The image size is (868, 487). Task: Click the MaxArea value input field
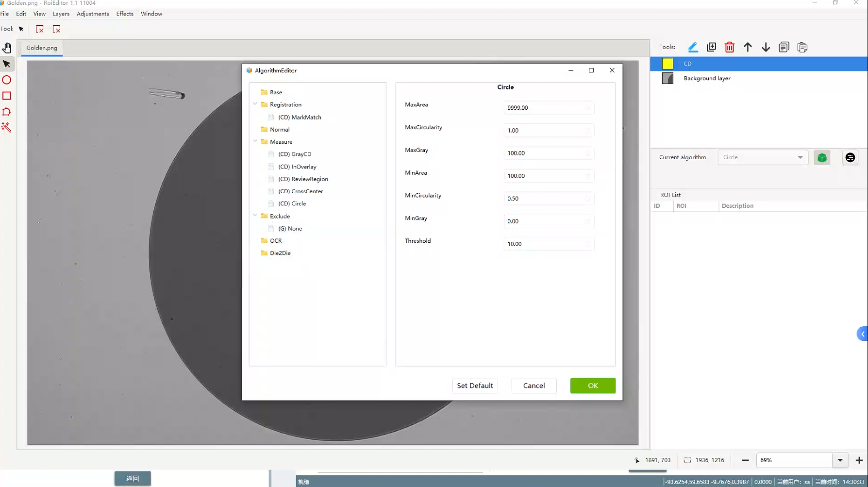(x=544, y=108)
